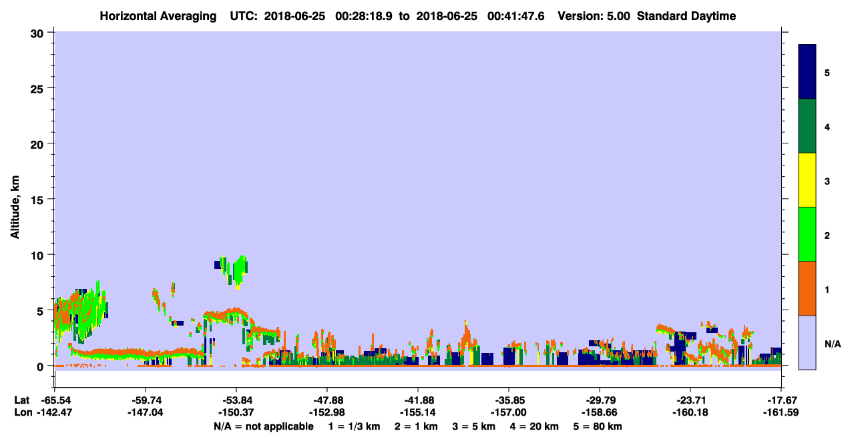This screenshot has width=868, height=445.
Task: Click 'Standard Daytime' in the title
Action: (x=686, y=16)
